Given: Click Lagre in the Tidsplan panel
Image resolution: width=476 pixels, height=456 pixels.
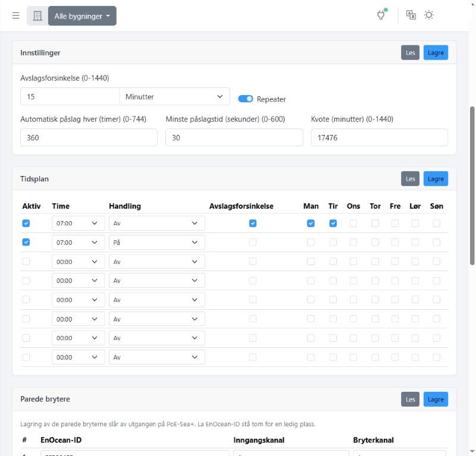Looking at the screenshot, I should coord(436,179).
